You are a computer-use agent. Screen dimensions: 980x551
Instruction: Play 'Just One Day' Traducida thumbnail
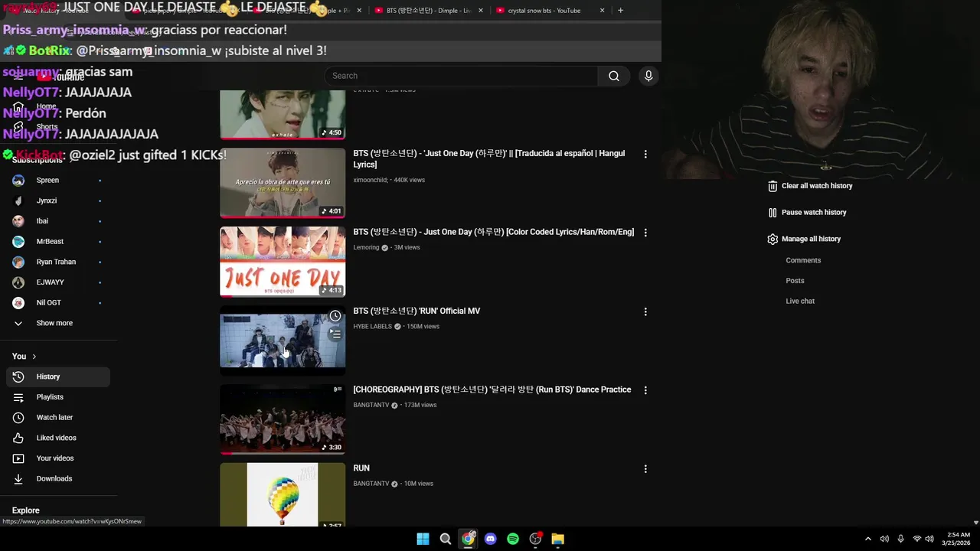283,183
